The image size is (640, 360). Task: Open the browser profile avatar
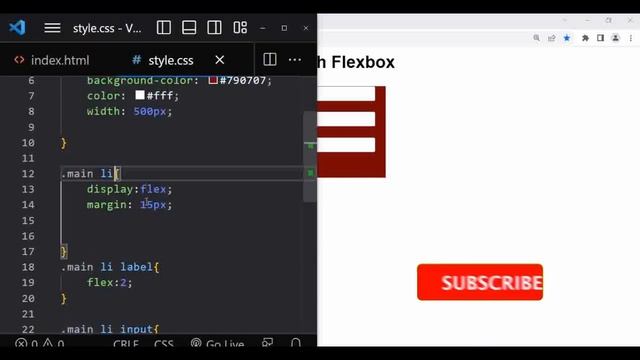pos(616,38)
